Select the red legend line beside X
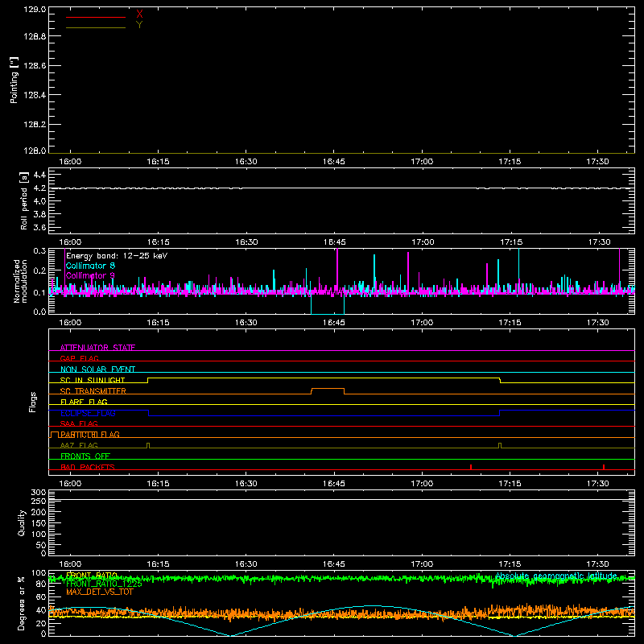Screen dimensions: 644x644 pos(96,17)
